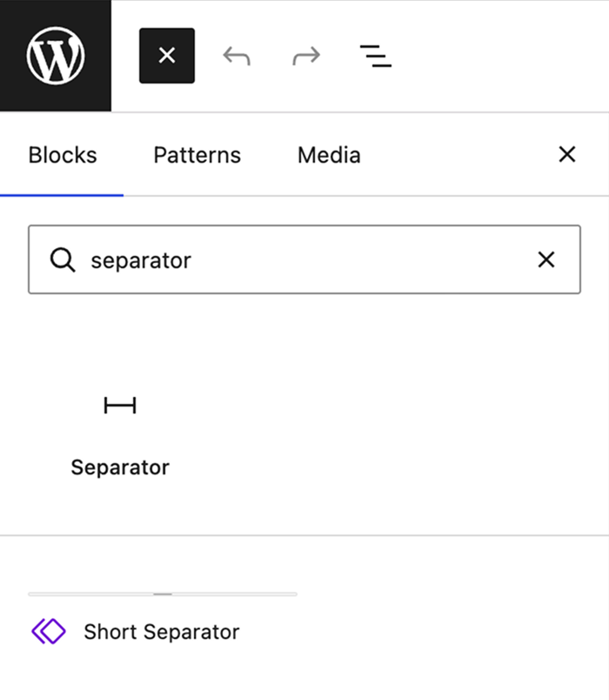Open the Document Overview list icon

[375, 55]
